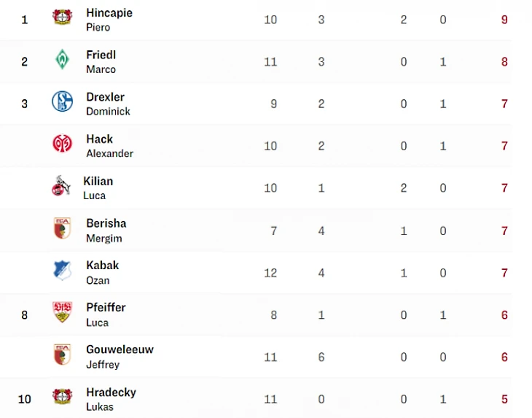The image size is (532, 418).
Task: Open Gouweleeuw Jeffrey's player page
Action: [120, 357]
